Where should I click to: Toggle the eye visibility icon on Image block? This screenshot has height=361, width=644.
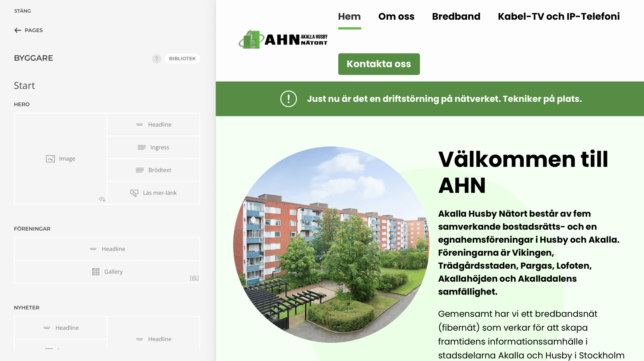[102, 199]
